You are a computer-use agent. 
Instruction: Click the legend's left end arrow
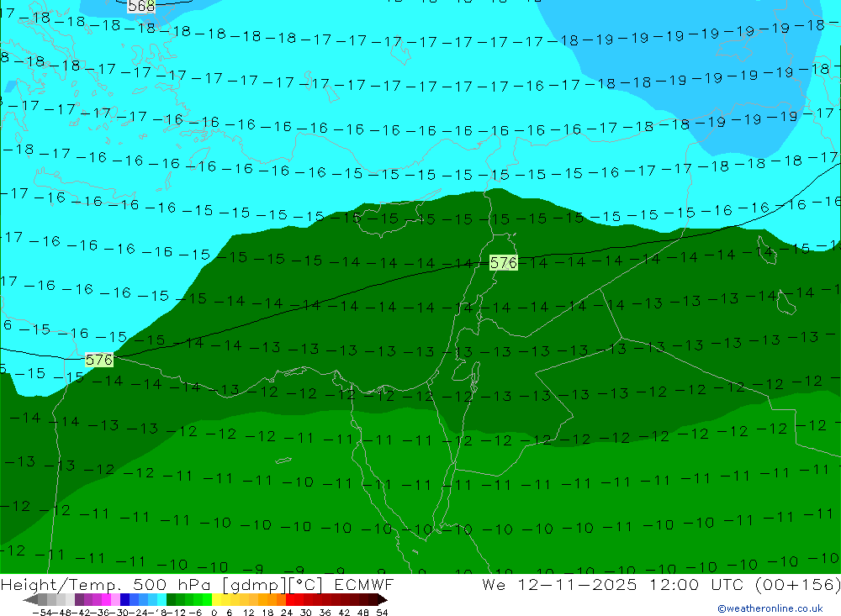click(x=30, y=600)
